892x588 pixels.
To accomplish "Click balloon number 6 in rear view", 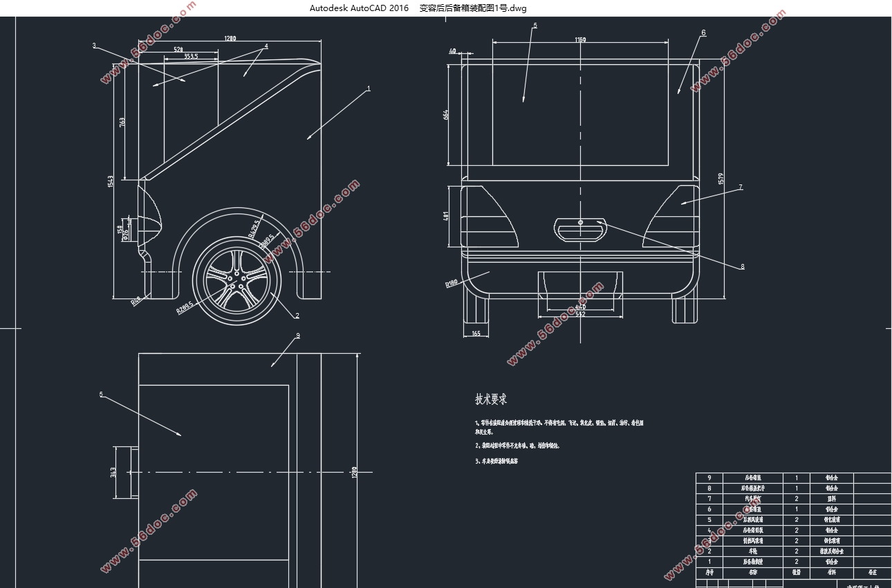I will [703, 32].
